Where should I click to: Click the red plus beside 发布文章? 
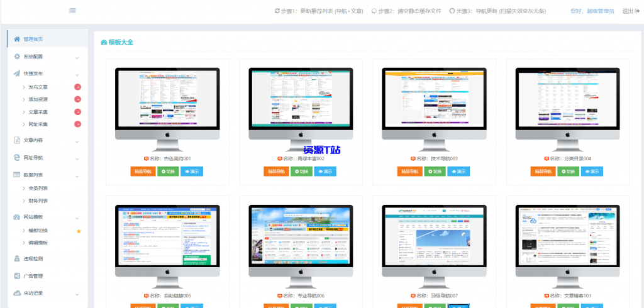77,87
